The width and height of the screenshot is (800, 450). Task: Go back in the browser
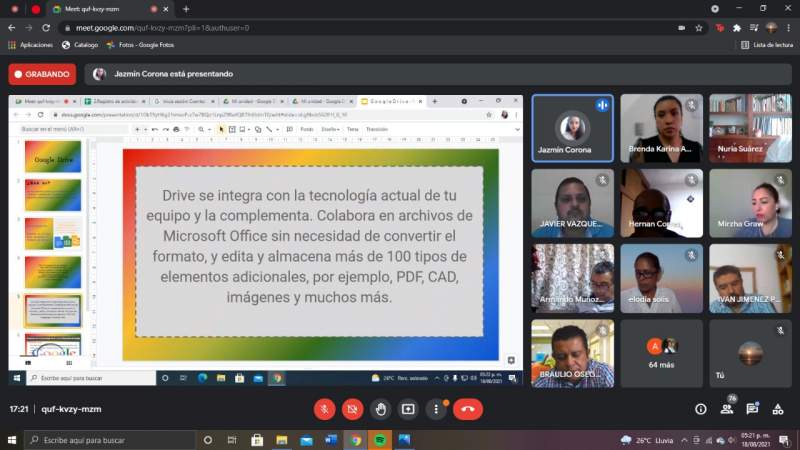12,28
